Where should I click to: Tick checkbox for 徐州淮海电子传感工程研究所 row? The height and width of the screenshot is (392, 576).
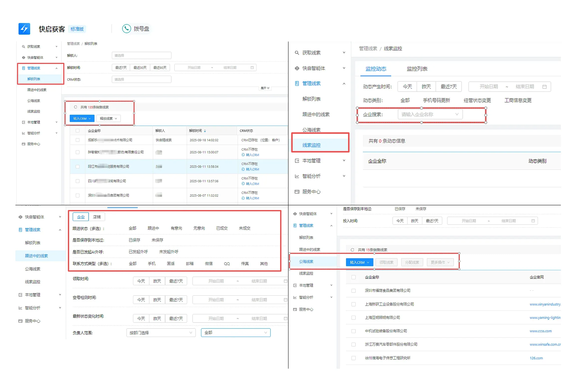click(x=353, y=358)
